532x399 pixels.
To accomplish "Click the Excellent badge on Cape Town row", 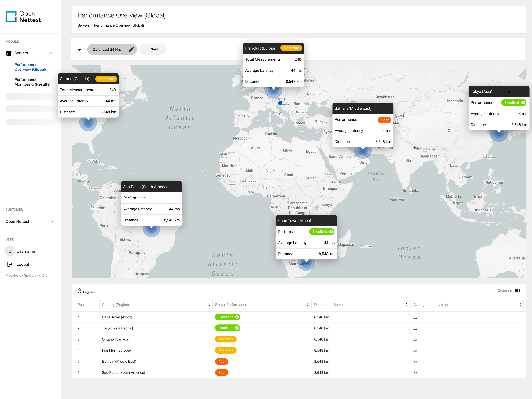I will [x=227, y=317].
